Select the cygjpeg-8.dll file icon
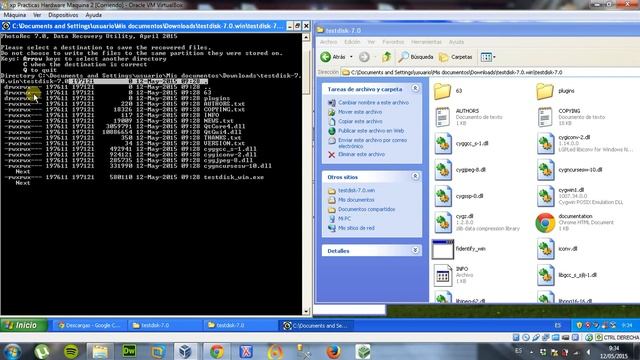This screenshot has width=640, height=360. pyautogui.click(x=443, y=170)
